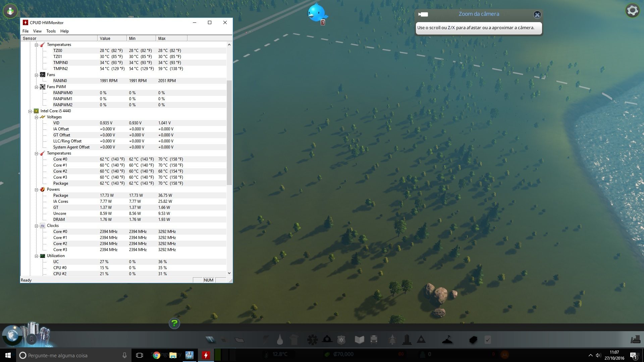Open the Healthcare services icon
Viewport: 644px width, 362px height.
(312, 340)
